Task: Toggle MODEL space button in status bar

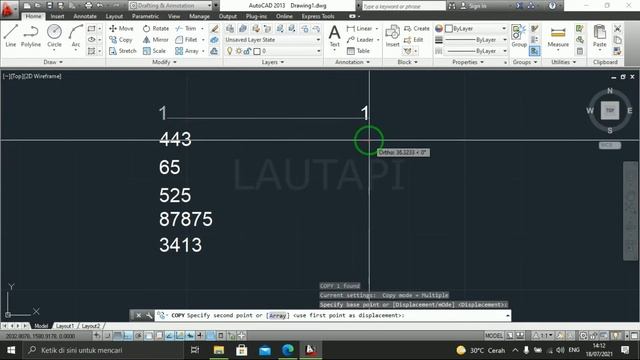Action: (x=493, y=336)
